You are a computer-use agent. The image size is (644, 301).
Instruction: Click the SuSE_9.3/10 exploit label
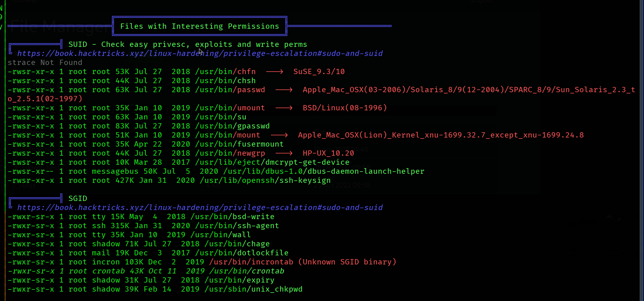click(x=319, y=72)
